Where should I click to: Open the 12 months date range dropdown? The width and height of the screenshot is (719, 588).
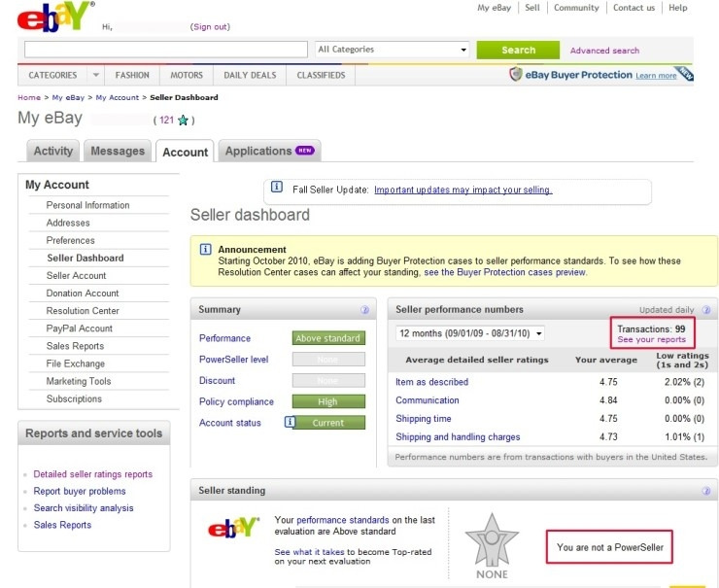(470, 333)
